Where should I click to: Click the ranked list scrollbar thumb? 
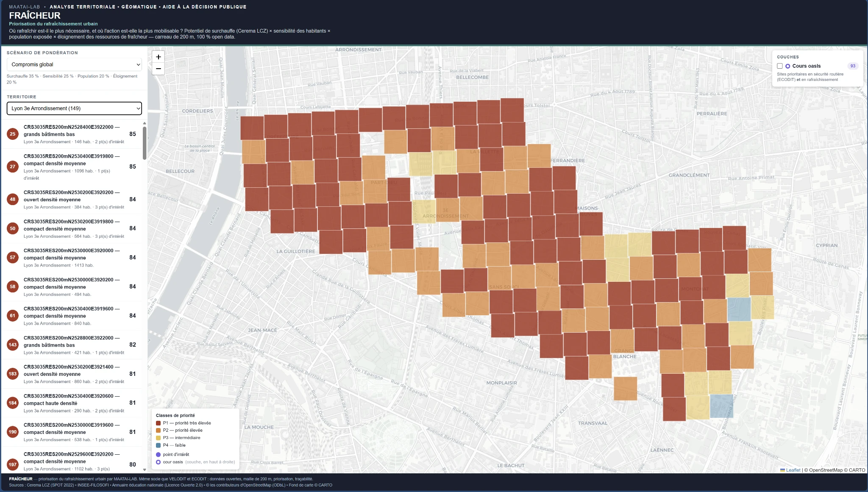point(145,143)
